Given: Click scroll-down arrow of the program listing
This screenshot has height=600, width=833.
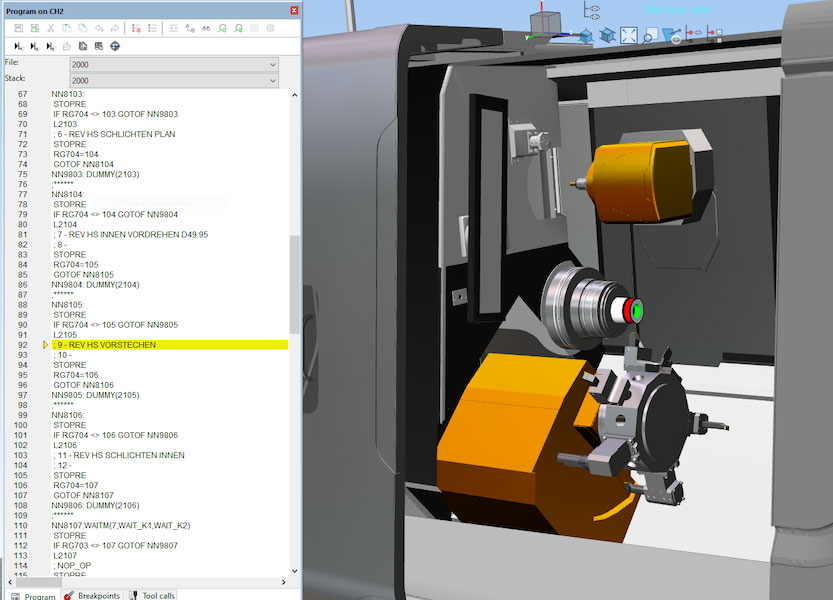Looking at the screenshot, I should tap(294, 570).
